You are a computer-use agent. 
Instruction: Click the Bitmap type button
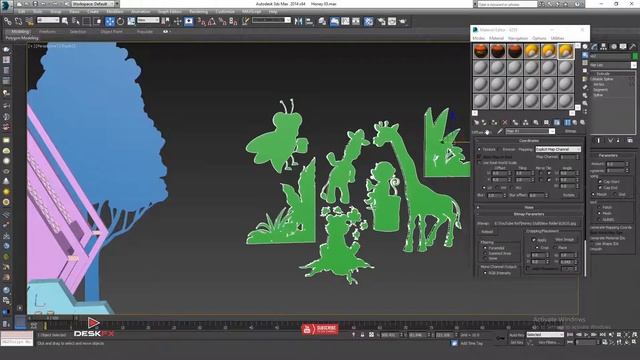570,131
